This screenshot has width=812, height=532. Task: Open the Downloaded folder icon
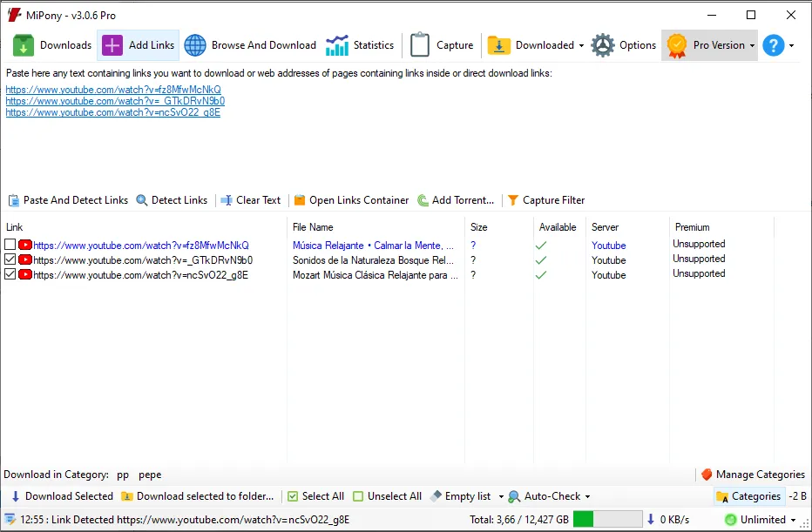click(x=499, y=45)
